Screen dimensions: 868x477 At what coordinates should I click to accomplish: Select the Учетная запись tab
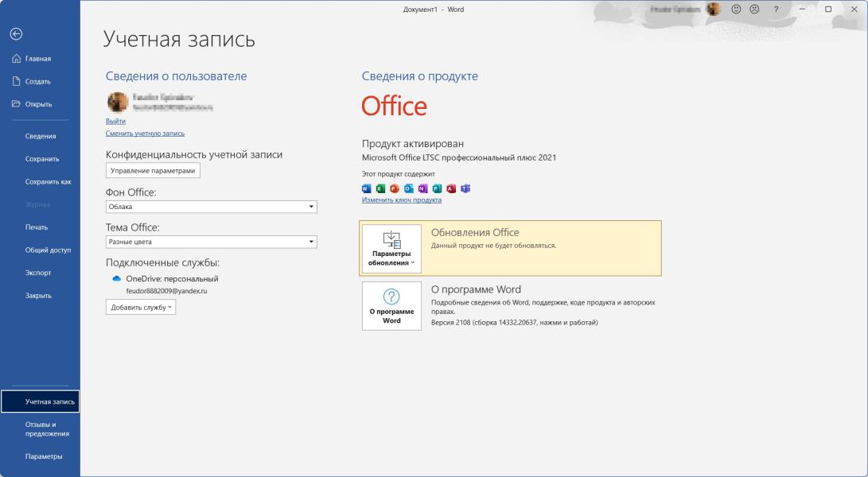coord(40,401)
